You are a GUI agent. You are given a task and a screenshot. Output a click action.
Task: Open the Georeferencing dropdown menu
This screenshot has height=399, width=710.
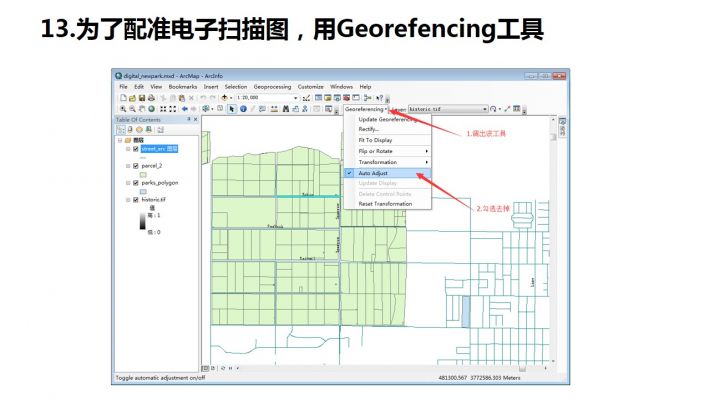[366, 109]
